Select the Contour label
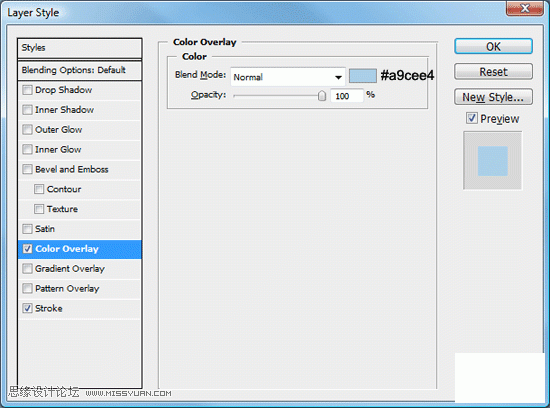Image resolution: width=550 pixels, height=408 pixels. tap(64, 189)
